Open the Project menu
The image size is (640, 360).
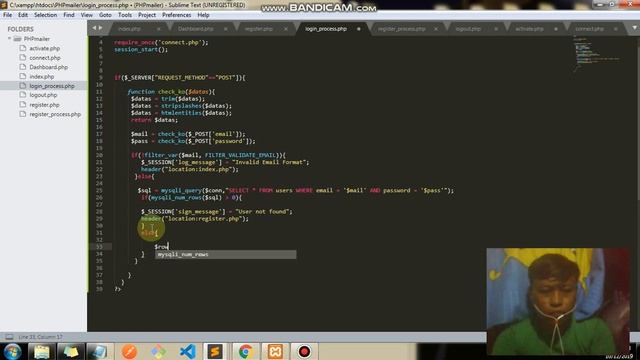tap(147, 15)
